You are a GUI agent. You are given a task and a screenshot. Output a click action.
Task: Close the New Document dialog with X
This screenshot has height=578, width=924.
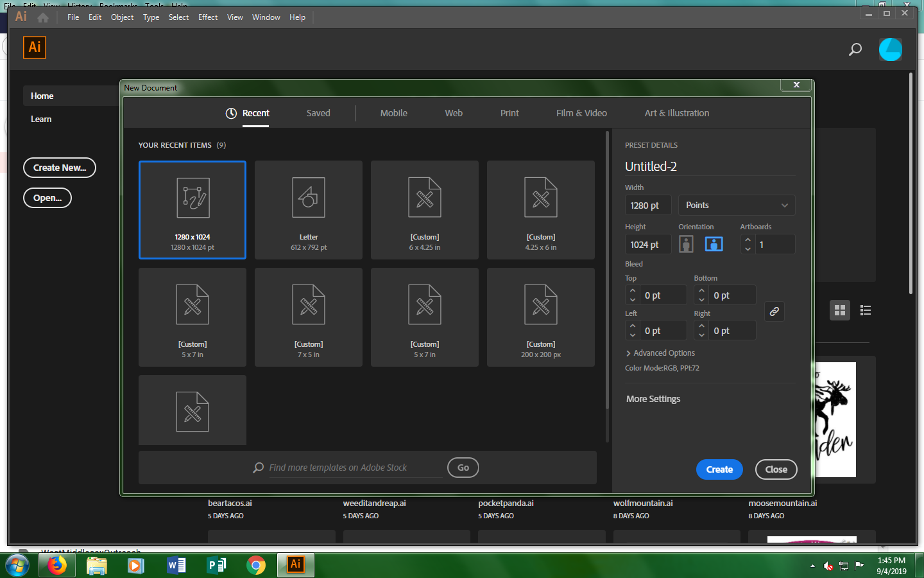click(796, 85)
